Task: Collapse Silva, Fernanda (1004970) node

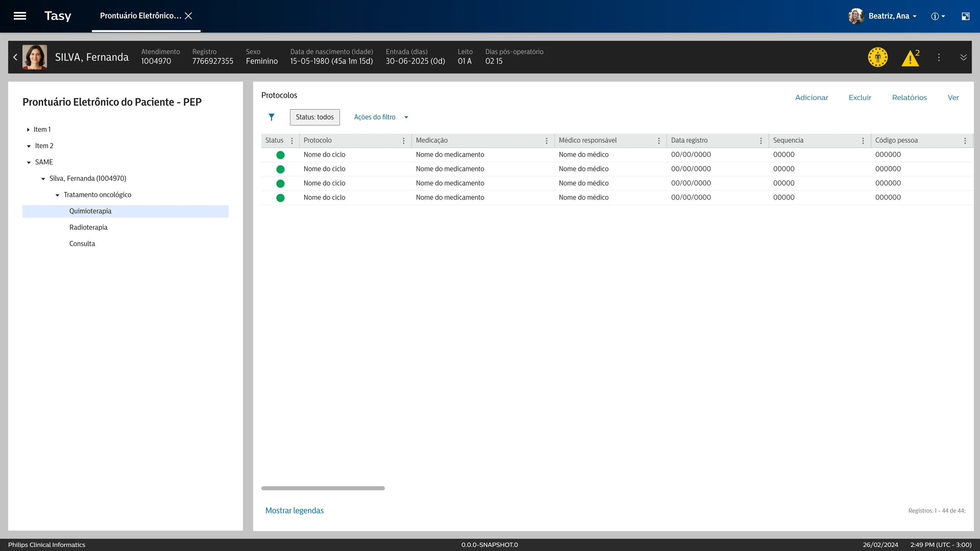Action: tap(43, 179)
